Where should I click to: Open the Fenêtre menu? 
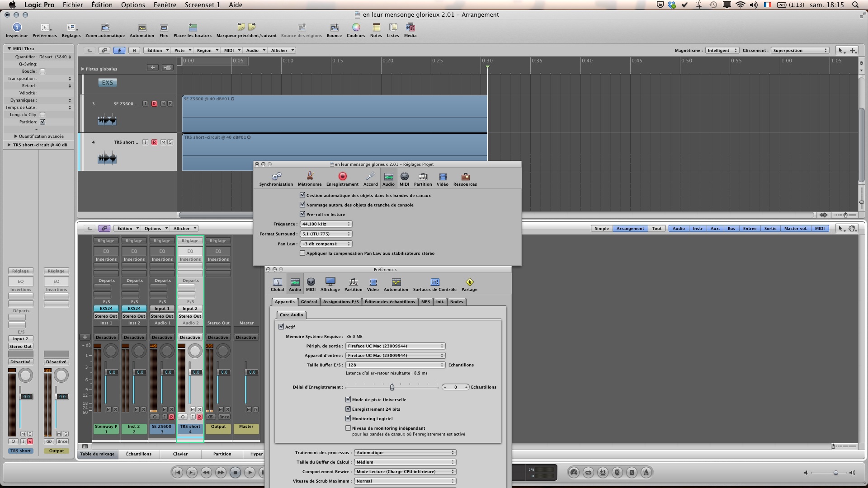(x=165, y=5)
